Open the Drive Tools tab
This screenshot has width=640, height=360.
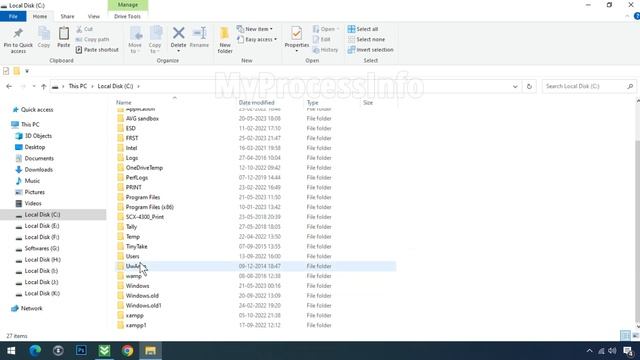[x=127, y=16]
